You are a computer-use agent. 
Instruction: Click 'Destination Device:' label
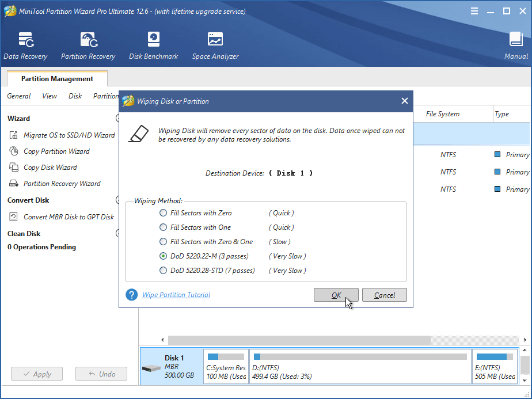(x=235, y=173)
